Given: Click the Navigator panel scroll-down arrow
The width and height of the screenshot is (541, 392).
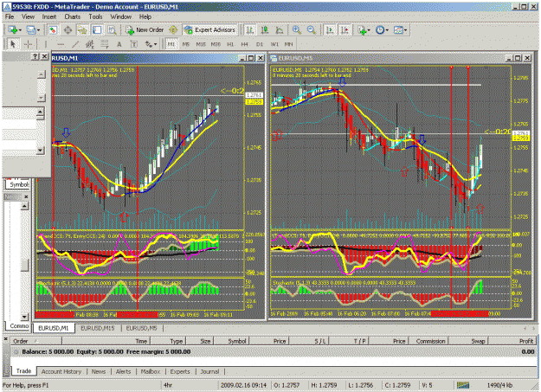Looking at the screenshot, I should pyautogui.click(x=24, y=317).
